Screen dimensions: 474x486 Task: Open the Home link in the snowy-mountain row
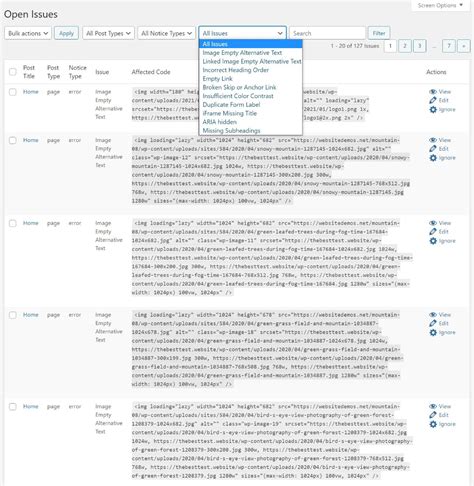click(31, 140)
